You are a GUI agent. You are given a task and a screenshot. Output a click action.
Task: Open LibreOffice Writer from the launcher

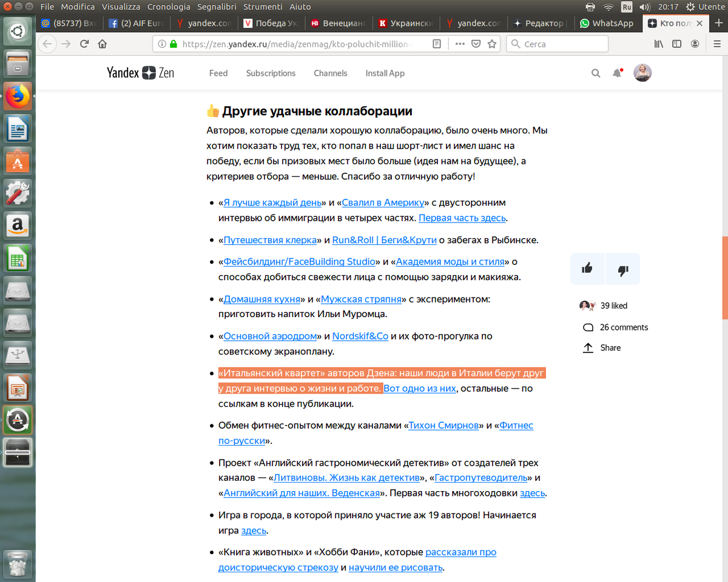(18, 129)
